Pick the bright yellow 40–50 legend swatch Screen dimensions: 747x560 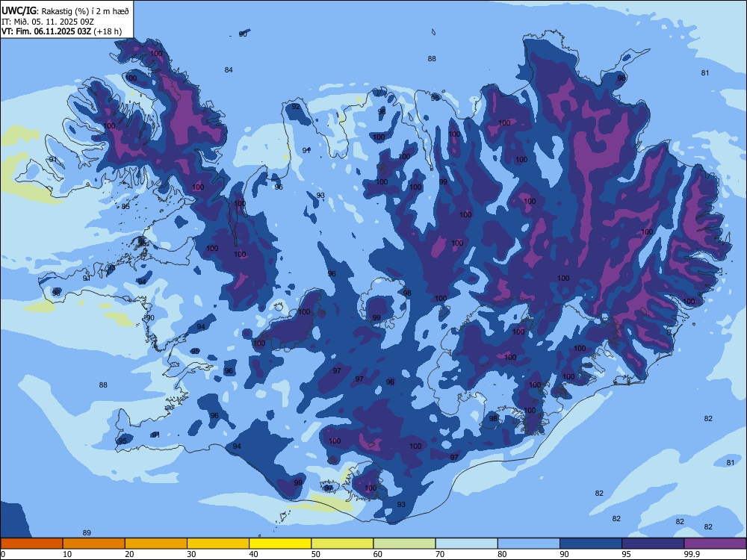[x=280, y=544]
